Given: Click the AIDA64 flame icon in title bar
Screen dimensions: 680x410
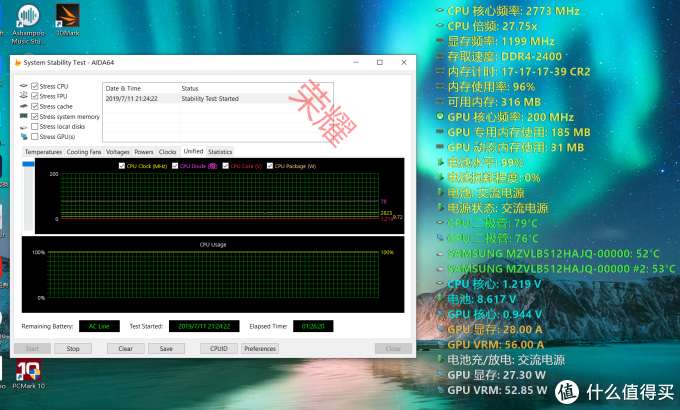Looking at the screenshot, I should click(x=18, y=62).
